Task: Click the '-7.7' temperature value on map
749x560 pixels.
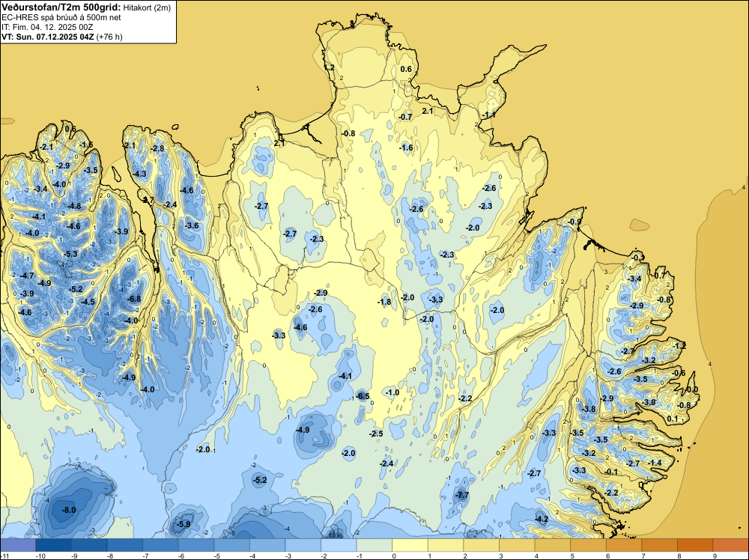Action: pos(462,495)
